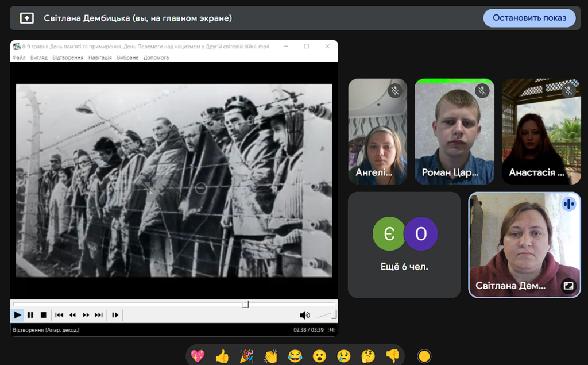Click the video frame in the media player
Image resolution: width=588 pixels, height=365 pixels.
point(174,180)
